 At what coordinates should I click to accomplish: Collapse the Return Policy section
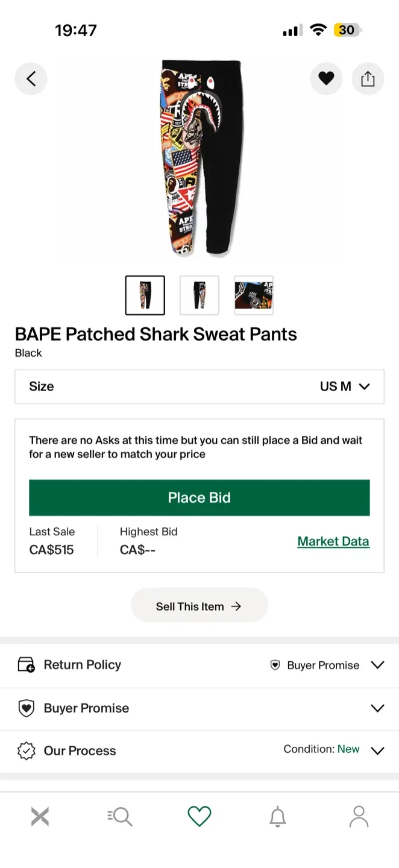point(377,665)
